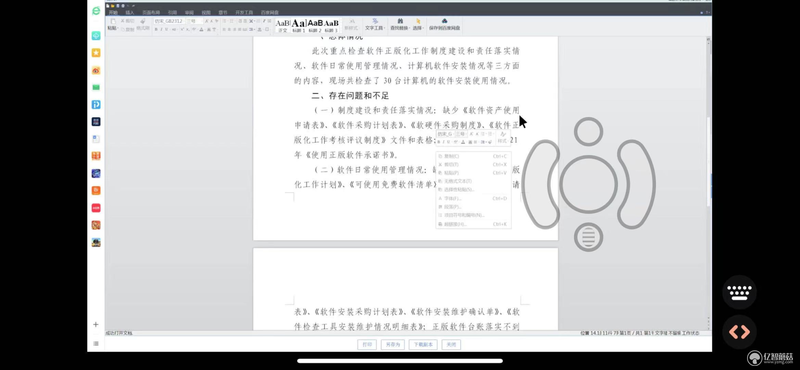Click the virtual controller menu circle with lines
Viewport: 800px width, 370px height.
click(x=588, y=237)
